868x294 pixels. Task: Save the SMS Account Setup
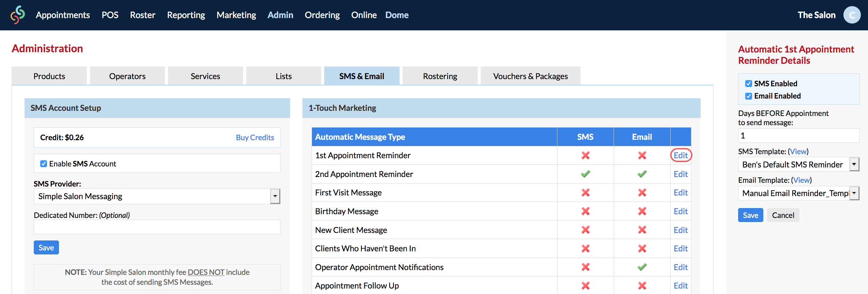(46, 248)
